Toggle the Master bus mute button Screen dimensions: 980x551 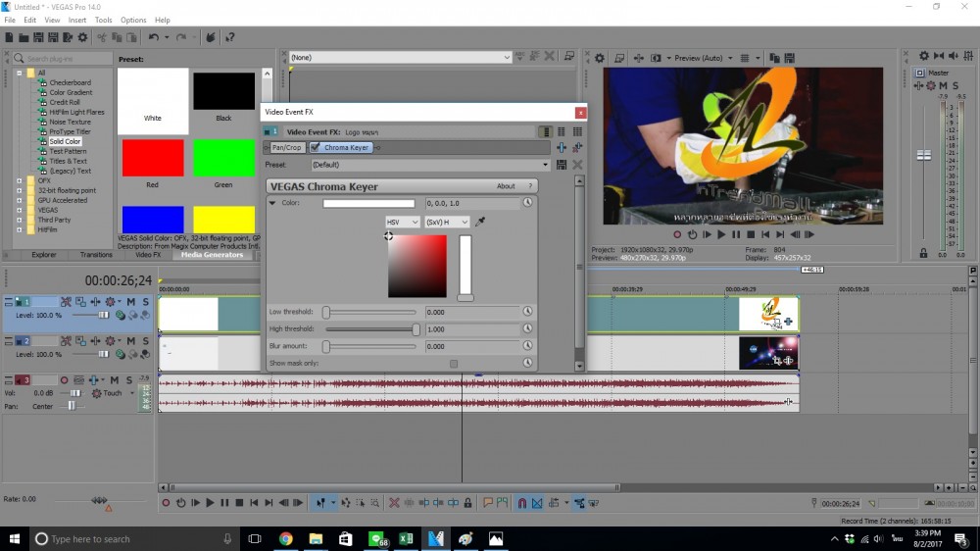click(x=943, y=85)
